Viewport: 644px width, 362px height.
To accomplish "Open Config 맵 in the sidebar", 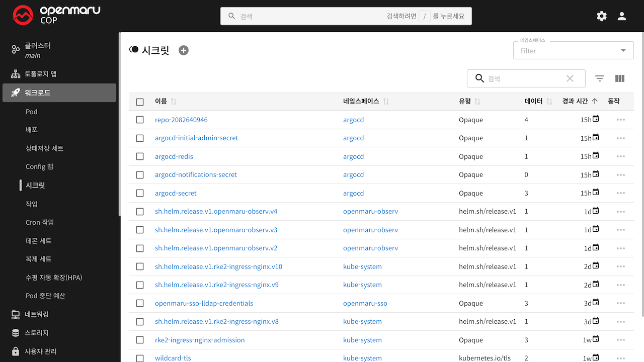I will (39, 166).
